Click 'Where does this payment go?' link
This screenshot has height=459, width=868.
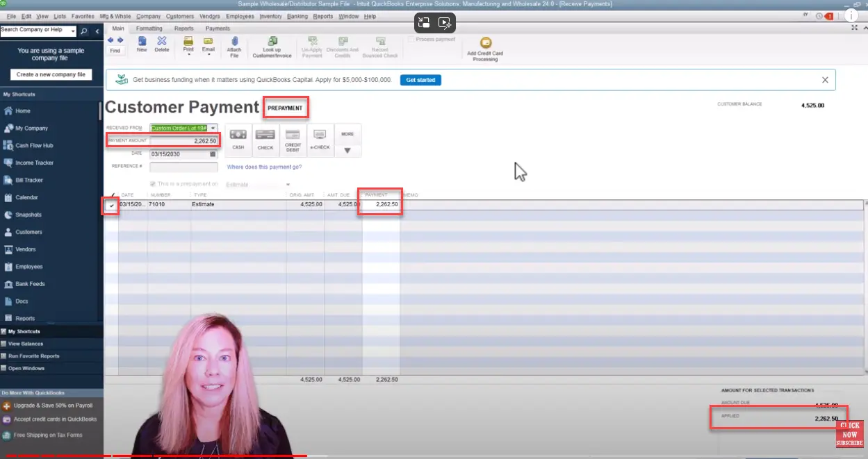click(x=264, y=167)
